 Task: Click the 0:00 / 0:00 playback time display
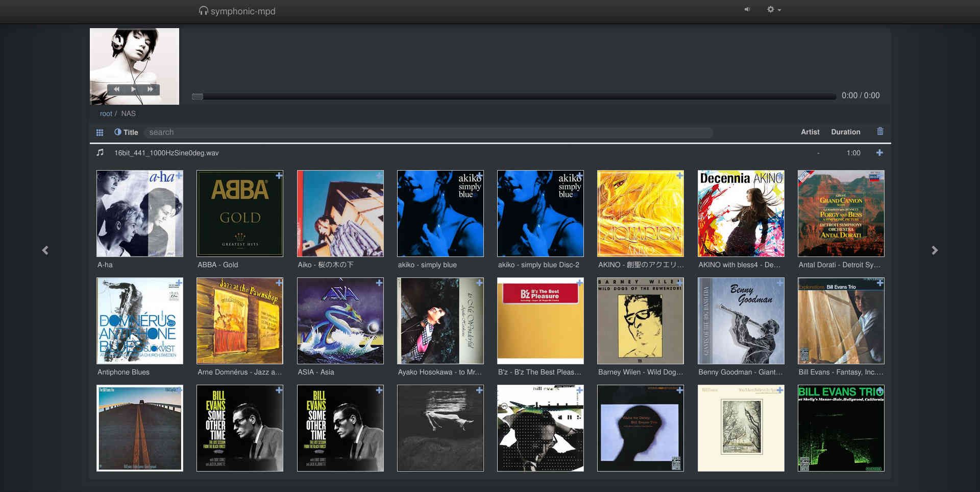click(861, 96)
